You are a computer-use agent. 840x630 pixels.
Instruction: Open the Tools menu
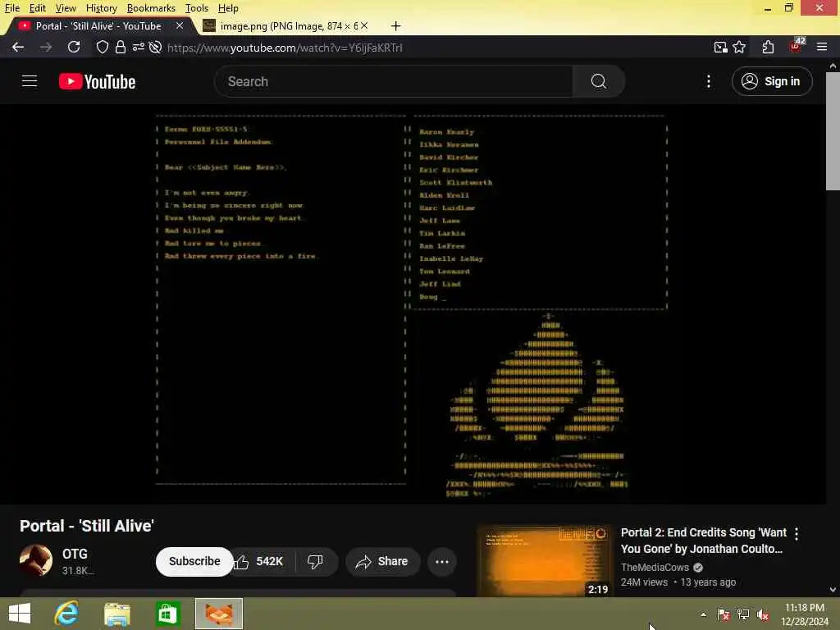(197, 8)
